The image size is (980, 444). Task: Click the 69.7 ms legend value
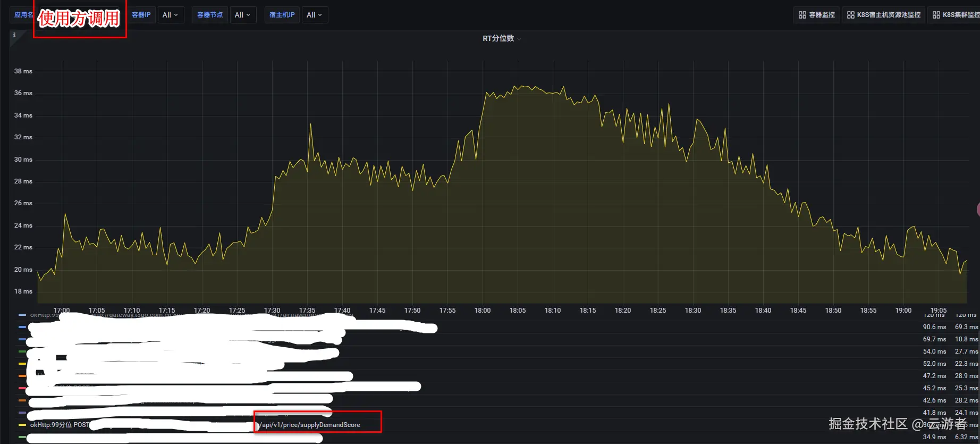(934, 339)
